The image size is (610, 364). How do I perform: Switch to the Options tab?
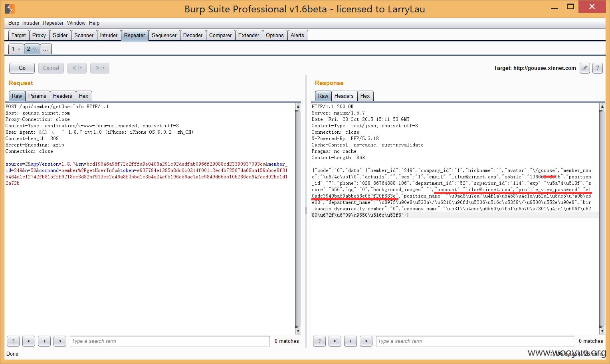tap(275, 35)
